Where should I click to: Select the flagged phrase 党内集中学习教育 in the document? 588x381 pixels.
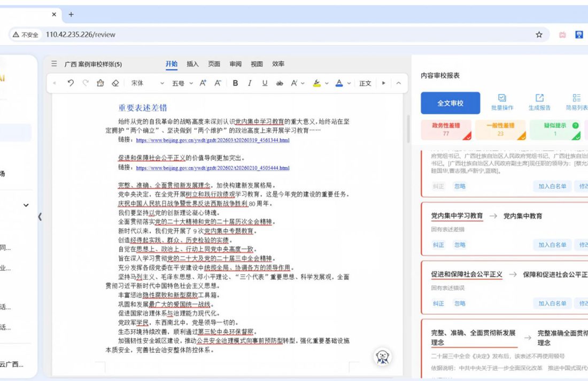tap(259, 121)
